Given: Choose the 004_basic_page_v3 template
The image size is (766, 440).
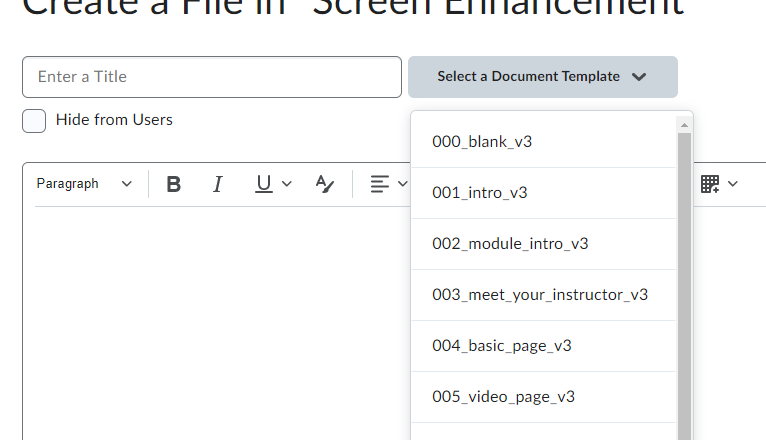Looking at the screenshot, I should pyautogui.click(x=502, y=346).
